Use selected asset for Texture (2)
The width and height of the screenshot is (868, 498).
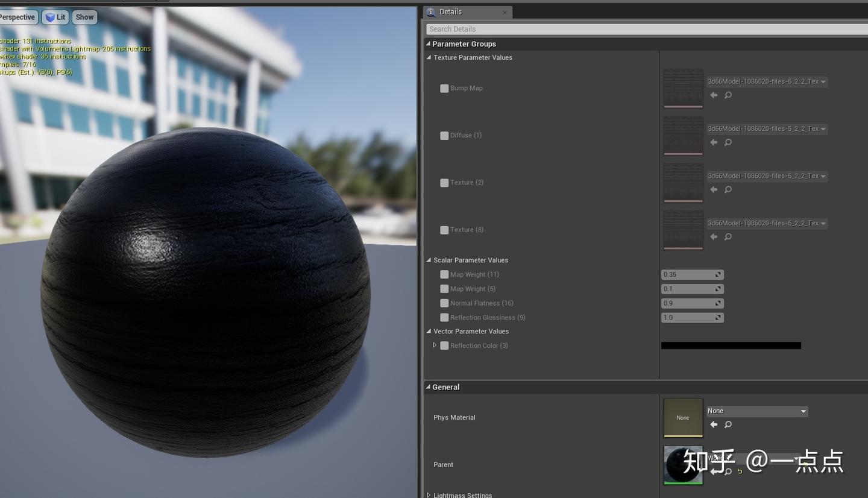713,189
